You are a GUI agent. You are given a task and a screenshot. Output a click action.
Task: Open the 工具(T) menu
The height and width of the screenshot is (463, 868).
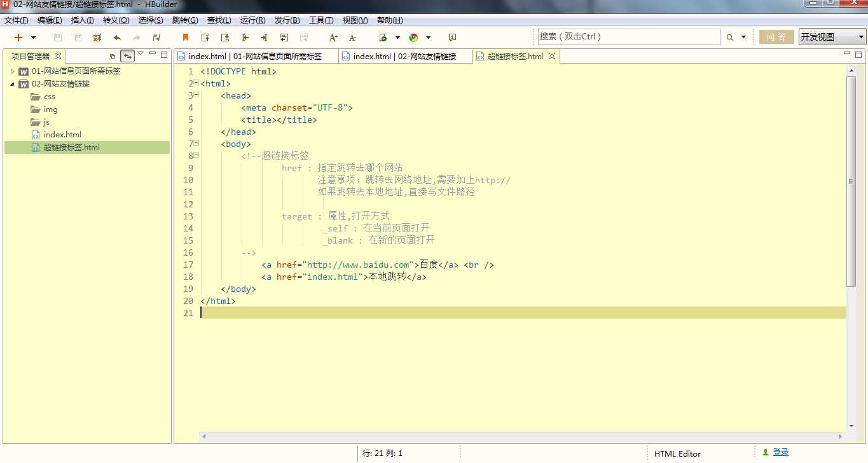pos(321,20)
